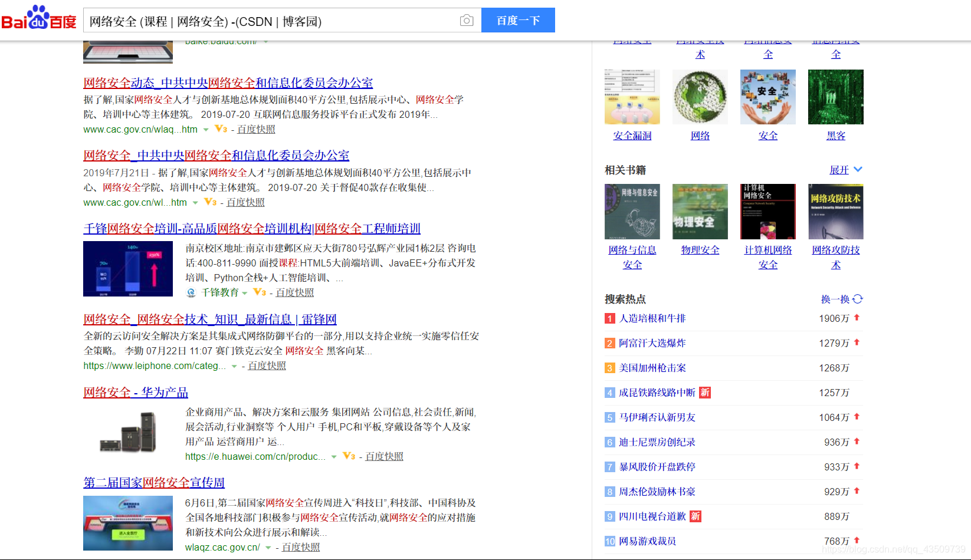Open 百度快照 for 千锋教育 result

(295, 292)
